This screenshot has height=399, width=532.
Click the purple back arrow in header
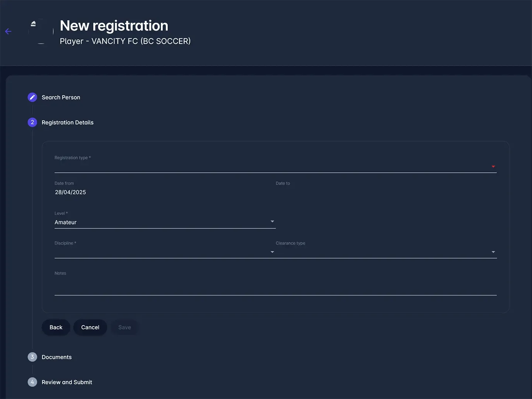coord(8,31)
